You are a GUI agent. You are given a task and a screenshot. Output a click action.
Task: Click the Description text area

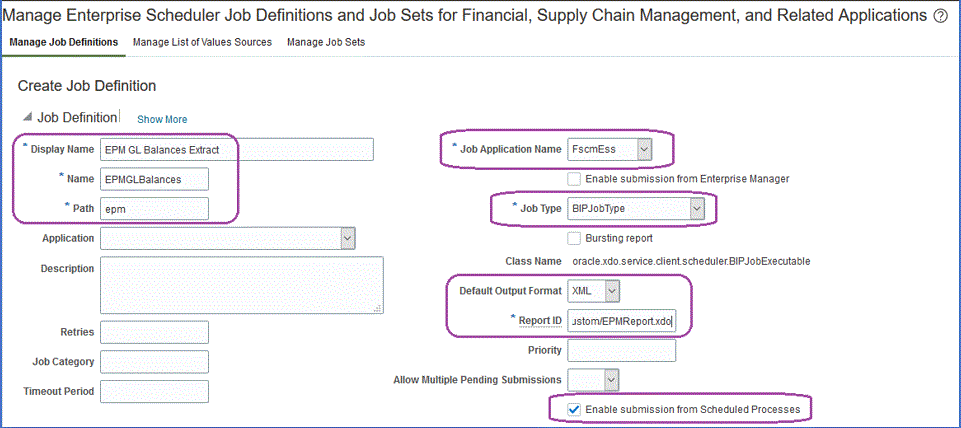coord(241,285)
